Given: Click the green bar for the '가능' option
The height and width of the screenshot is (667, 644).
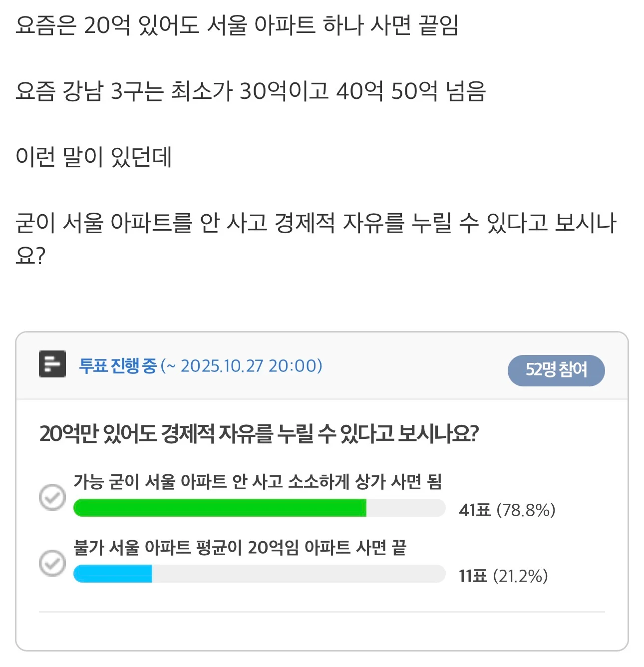Looking at the screenshot, I should pyautogui.click(x=220, y=508).
